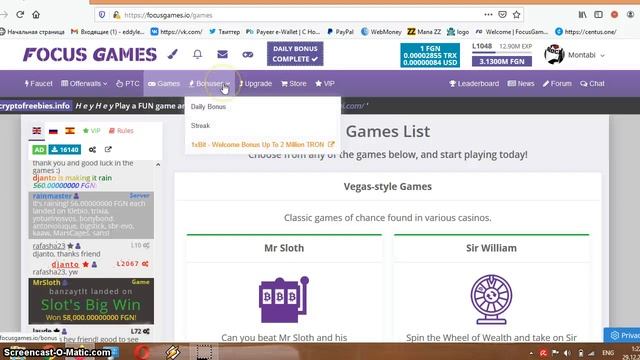Viewport: 640px width, 360px height.
Task: Click the star icon next to rafasha23
Action: pos(70,246)
